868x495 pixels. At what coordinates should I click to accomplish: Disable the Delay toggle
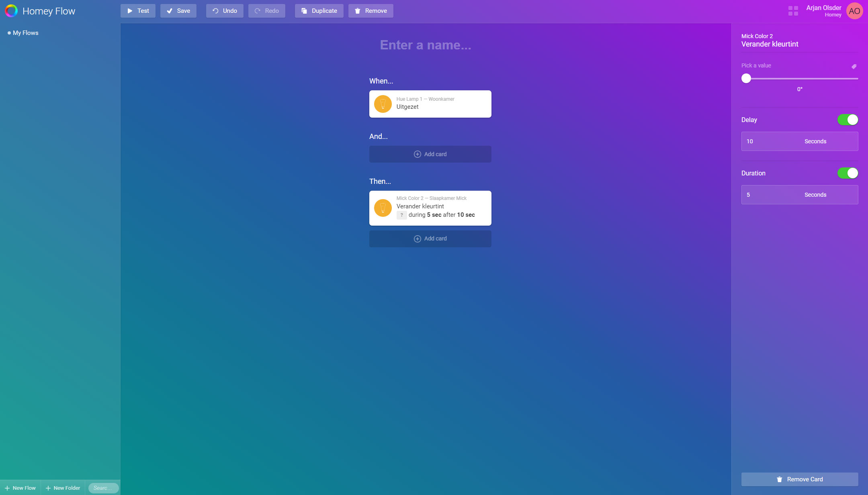click(847, 120)
